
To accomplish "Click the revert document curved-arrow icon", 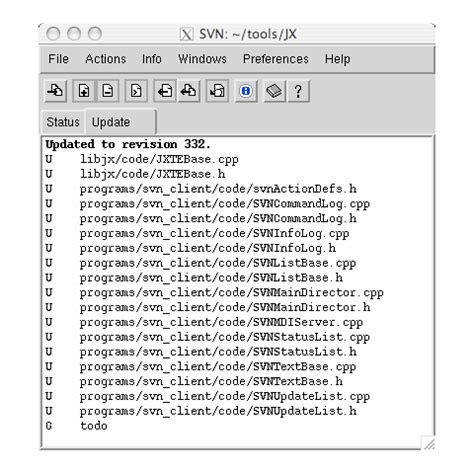I will pos(217,91).
